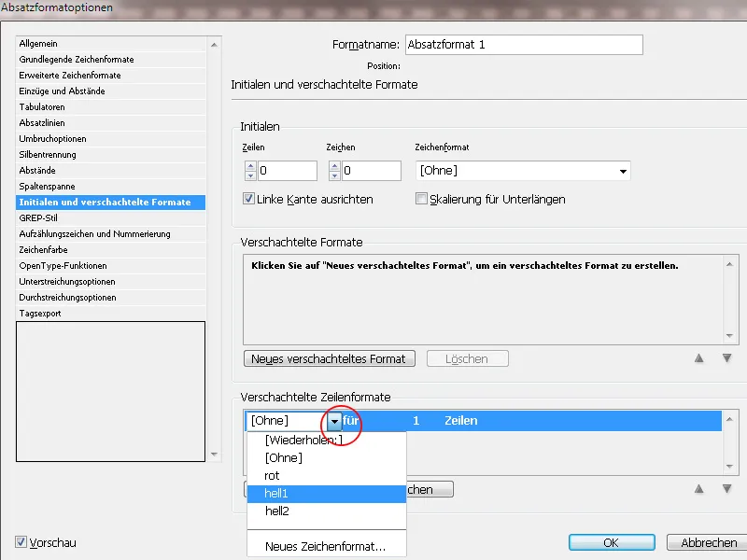The height and width of the screenshot is (560, 747).
Task: Open the GREP-Stil category
Action: (110, 218)
